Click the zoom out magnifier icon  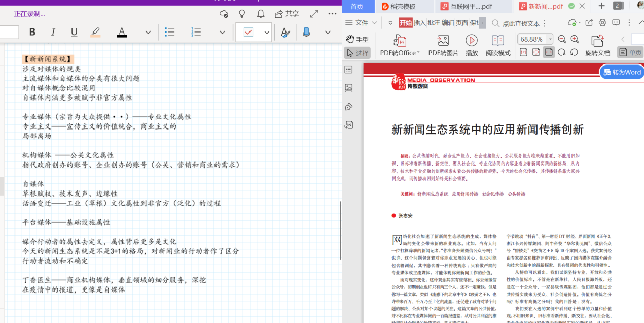pyautogui.click(x=562, y=39)
